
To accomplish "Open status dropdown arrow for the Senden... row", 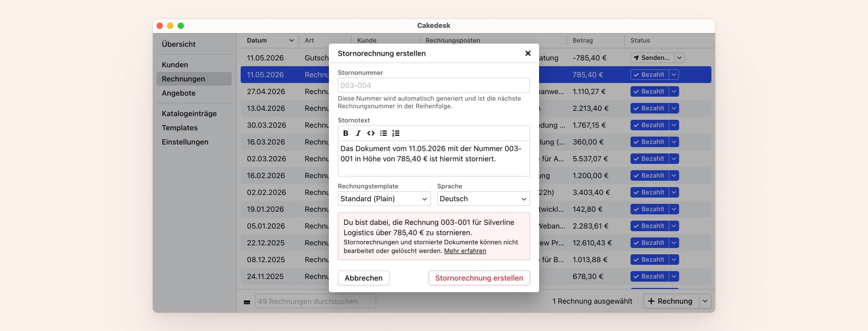I will tap(679, 58).
